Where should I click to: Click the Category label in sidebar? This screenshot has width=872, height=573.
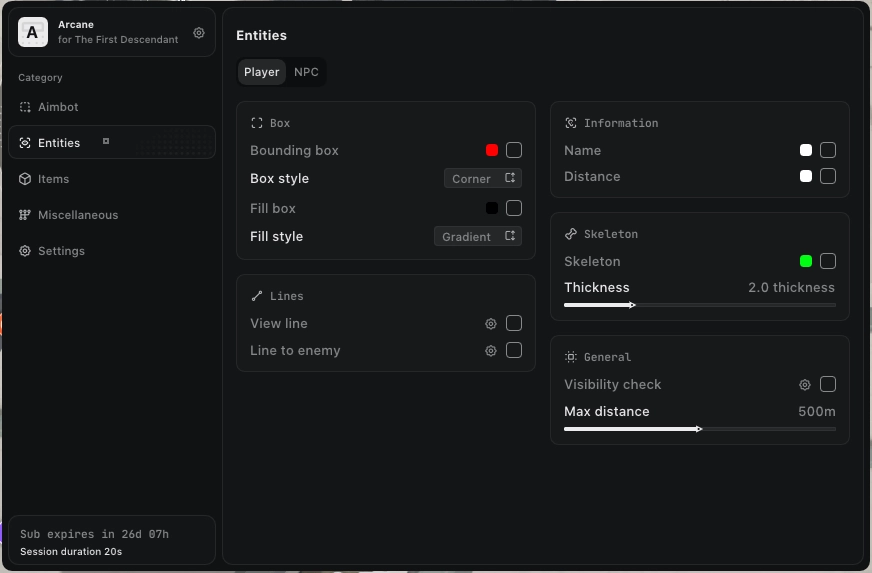pyautogui.click(x=40, y=78)
